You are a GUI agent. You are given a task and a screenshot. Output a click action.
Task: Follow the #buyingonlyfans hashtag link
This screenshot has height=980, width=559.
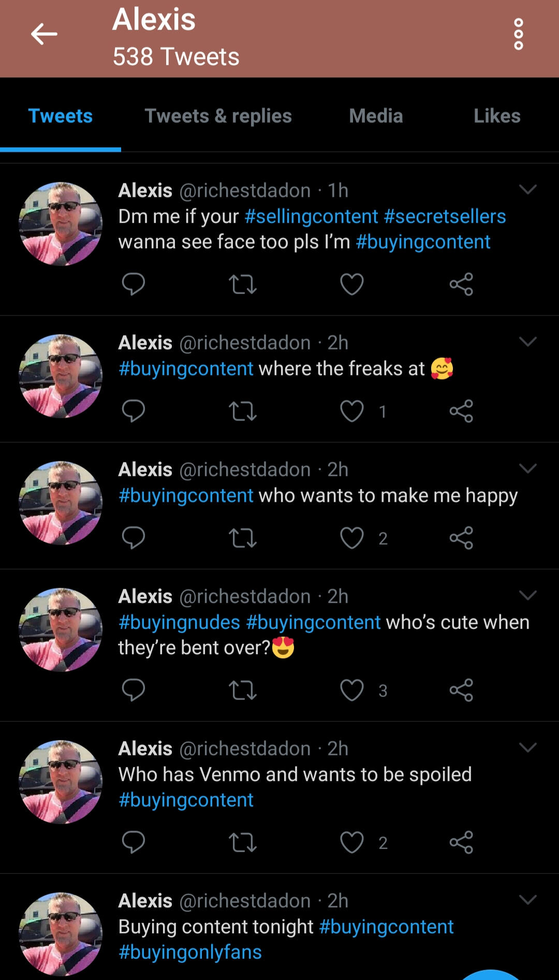tap(190, 952)
